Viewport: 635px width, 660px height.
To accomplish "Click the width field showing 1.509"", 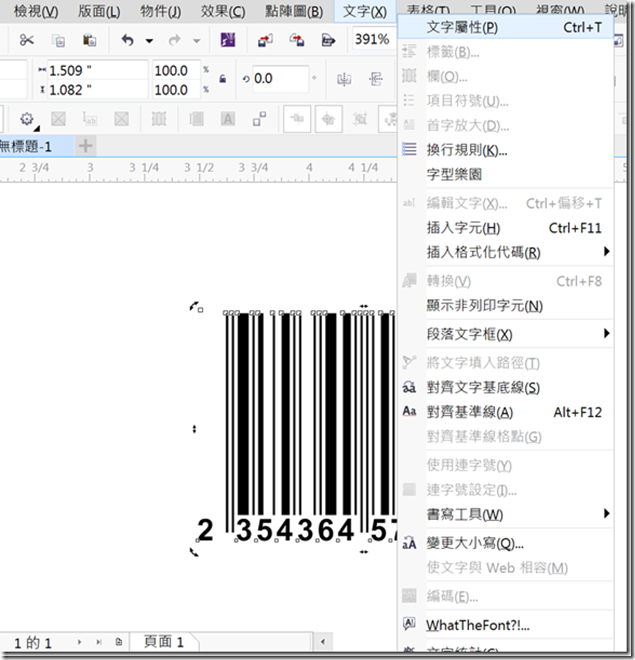I will [97, 70].
